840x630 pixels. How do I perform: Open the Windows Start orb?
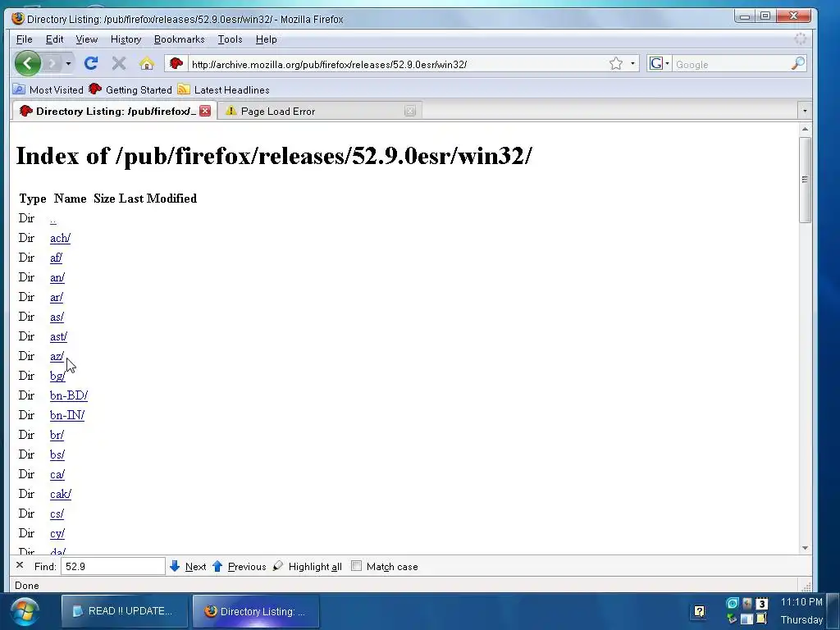click(24, 612)
